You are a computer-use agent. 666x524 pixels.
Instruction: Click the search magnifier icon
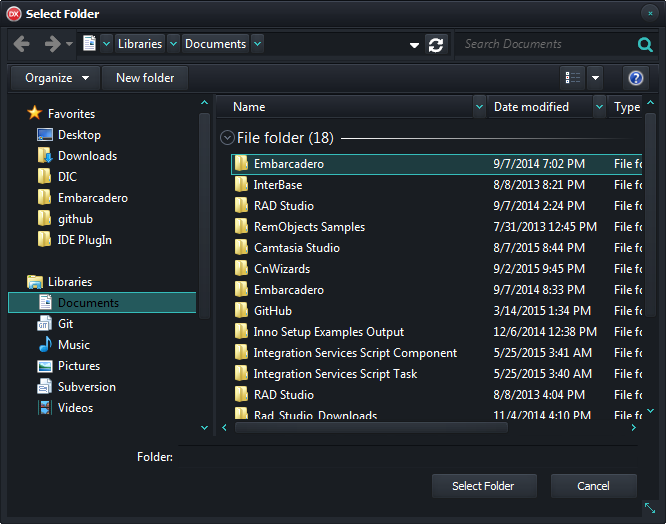click(645, 44)
